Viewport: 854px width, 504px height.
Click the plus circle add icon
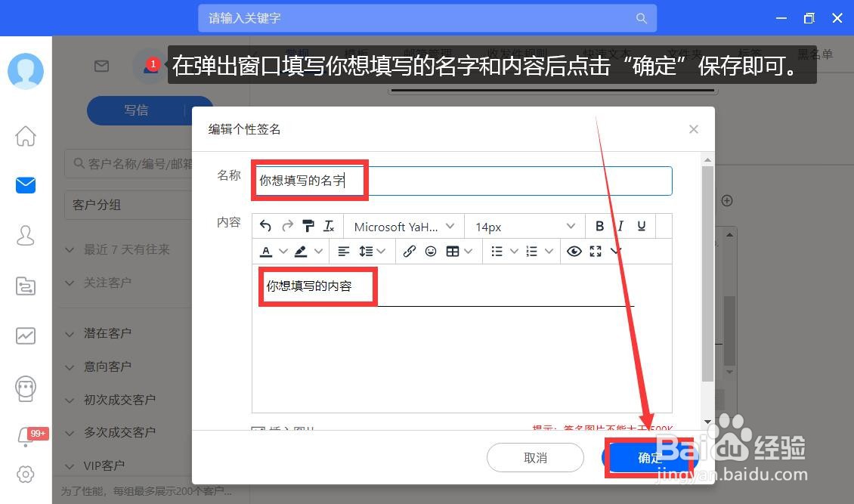coord(727,201)
